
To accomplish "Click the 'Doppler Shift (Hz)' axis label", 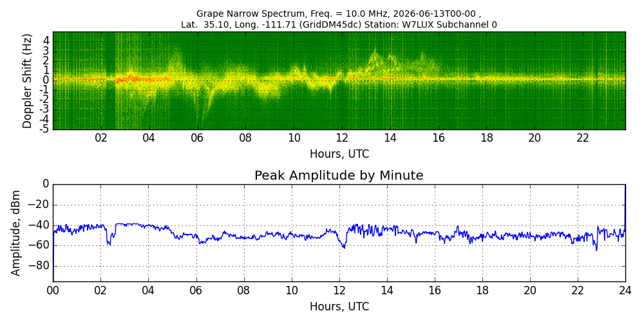I will coord(27,80).
